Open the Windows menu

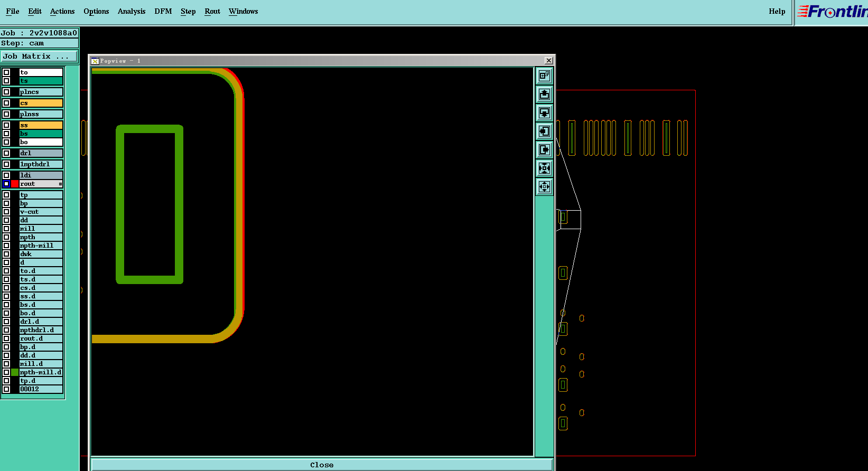click(244, 11)
